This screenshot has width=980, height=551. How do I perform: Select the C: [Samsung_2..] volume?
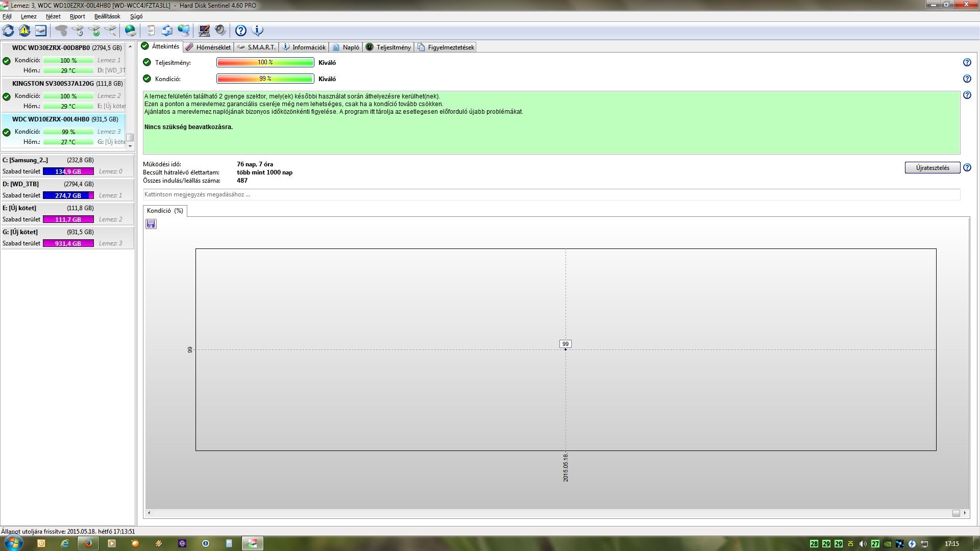pos(67,166)
